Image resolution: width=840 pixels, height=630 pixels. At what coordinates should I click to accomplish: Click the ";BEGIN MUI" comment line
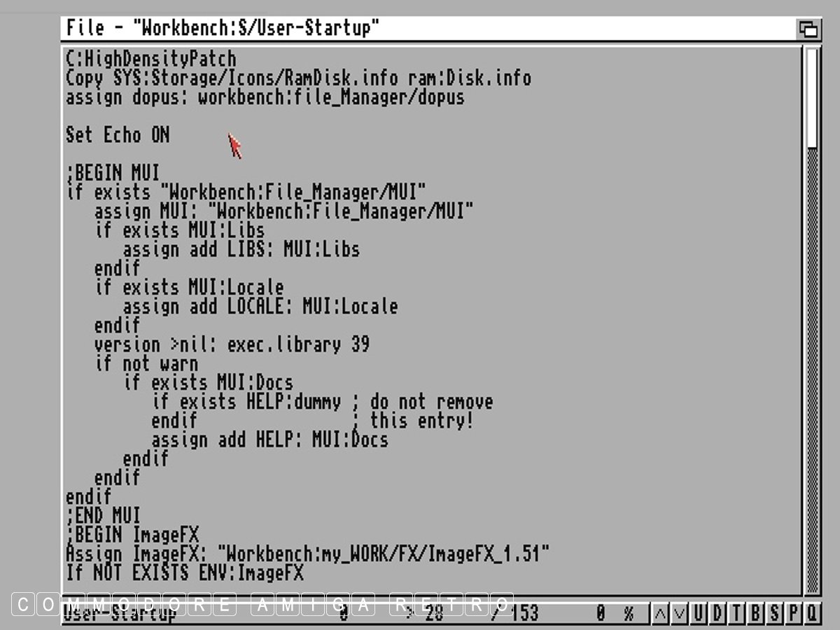pos(113,173)
